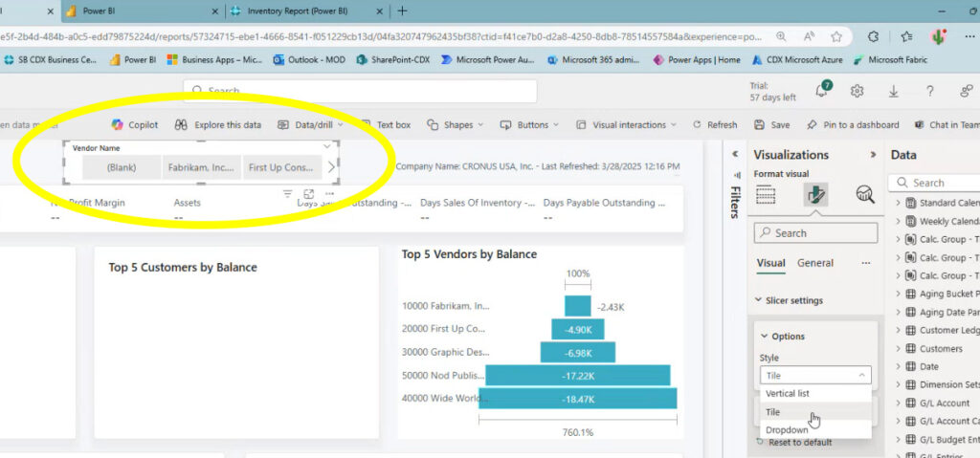Open SharePoint-CDX bookmark

pyautogui.click(x=392, y=60)
